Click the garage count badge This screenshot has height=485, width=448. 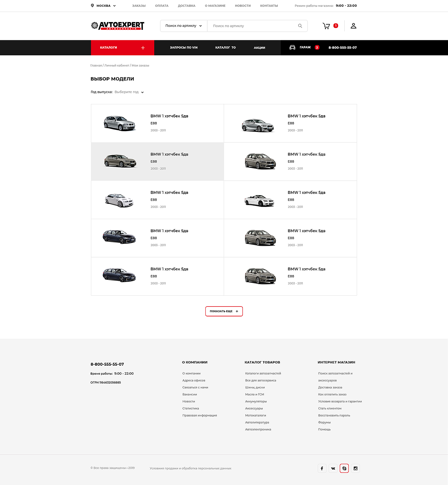point(317,47)
